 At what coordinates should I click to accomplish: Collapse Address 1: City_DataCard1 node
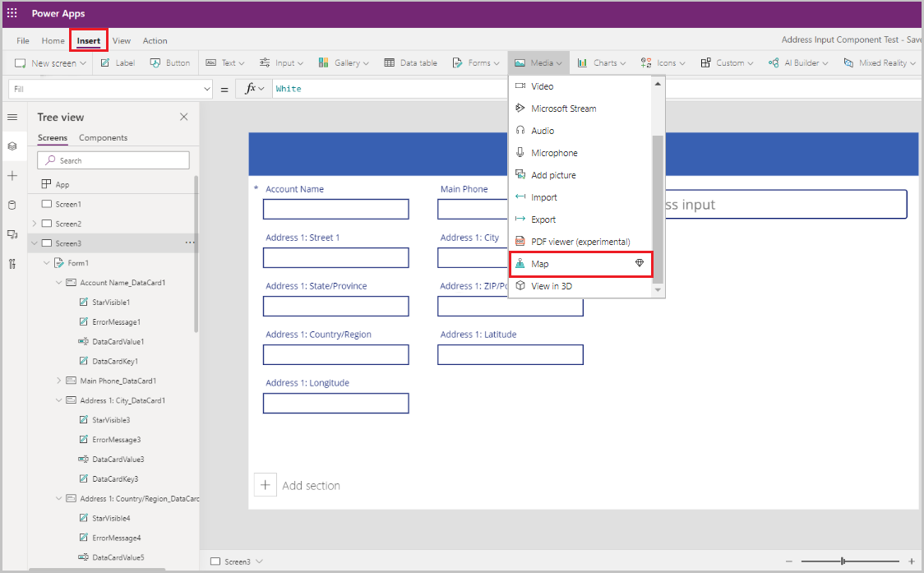(59, 400)
